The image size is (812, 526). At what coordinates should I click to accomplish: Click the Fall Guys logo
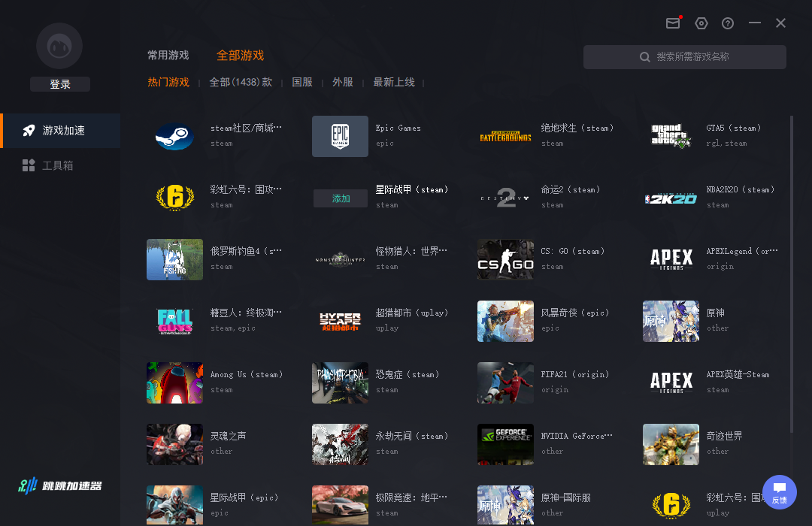(175, 321)
